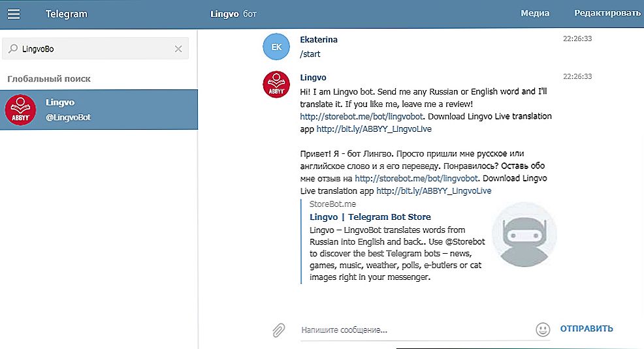Click the magnifier search icon
This screenshot has width=644, height=349.
13,48
